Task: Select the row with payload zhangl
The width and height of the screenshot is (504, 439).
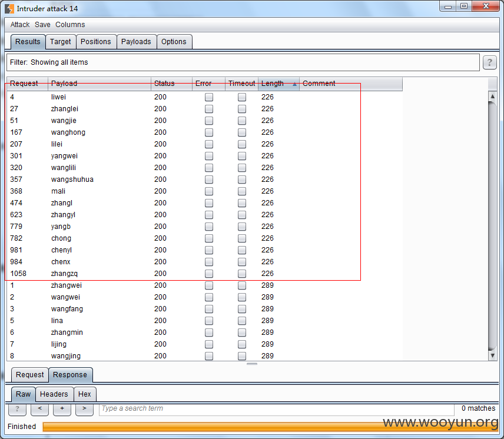Action: coord(204,203)
